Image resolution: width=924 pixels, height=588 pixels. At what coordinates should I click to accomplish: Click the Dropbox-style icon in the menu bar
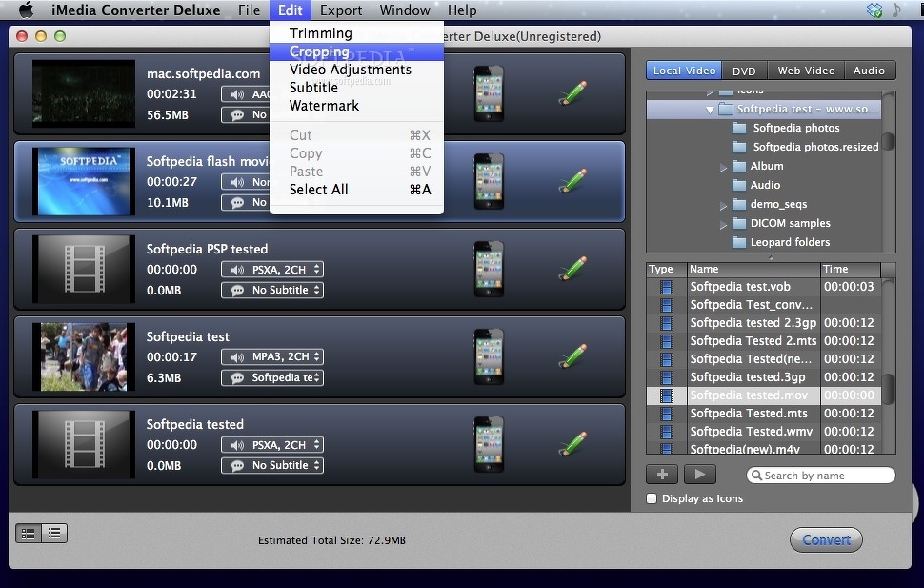point(874,10)
